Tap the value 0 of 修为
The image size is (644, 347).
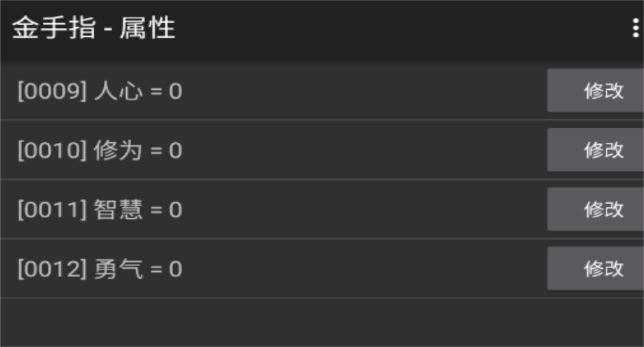coord(175,151)
